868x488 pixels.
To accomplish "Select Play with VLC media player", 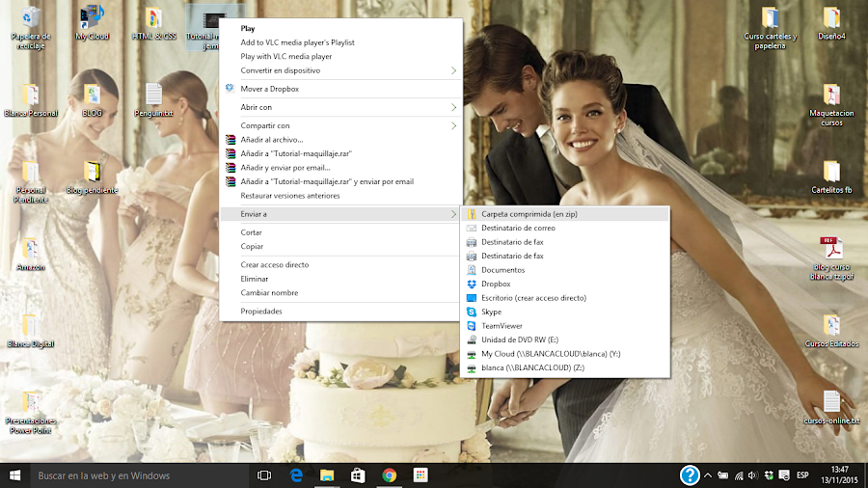I will click(x=286, y=57).
